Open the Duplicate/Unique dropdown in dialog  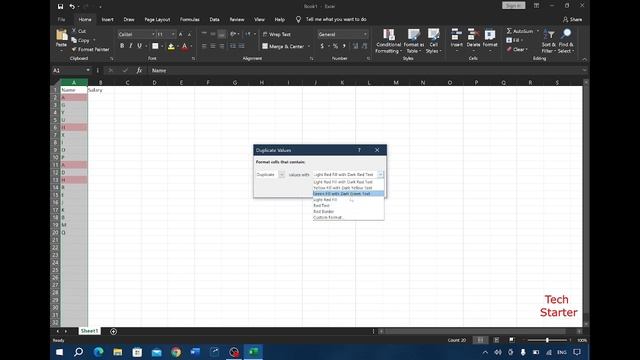coord(281,174)
